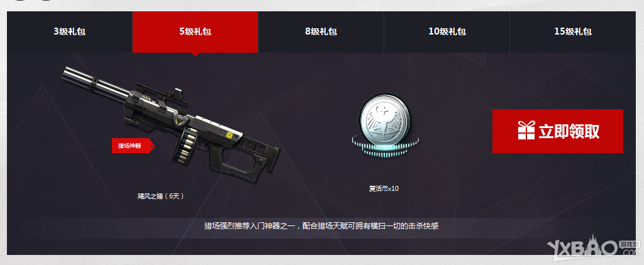Select the active 5级礼包 tab

tap(195, 31)
